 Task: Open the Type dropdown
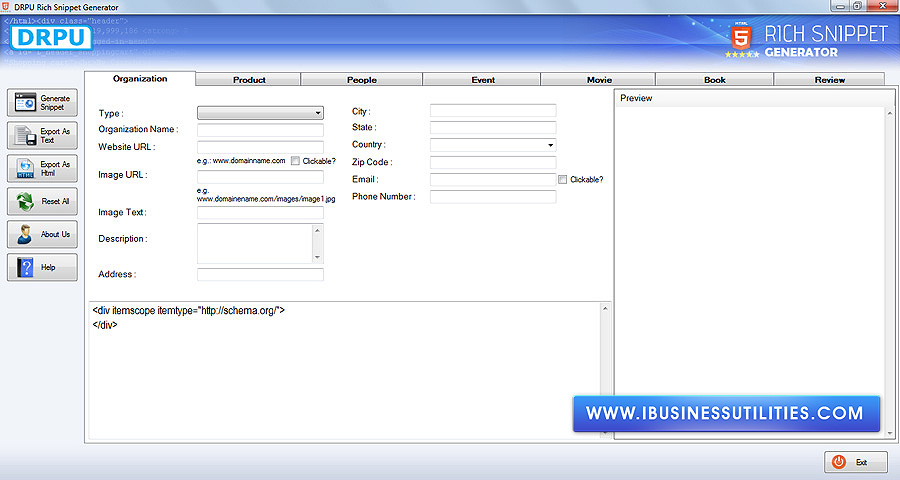pyautogui.click(x=260, y=113)
